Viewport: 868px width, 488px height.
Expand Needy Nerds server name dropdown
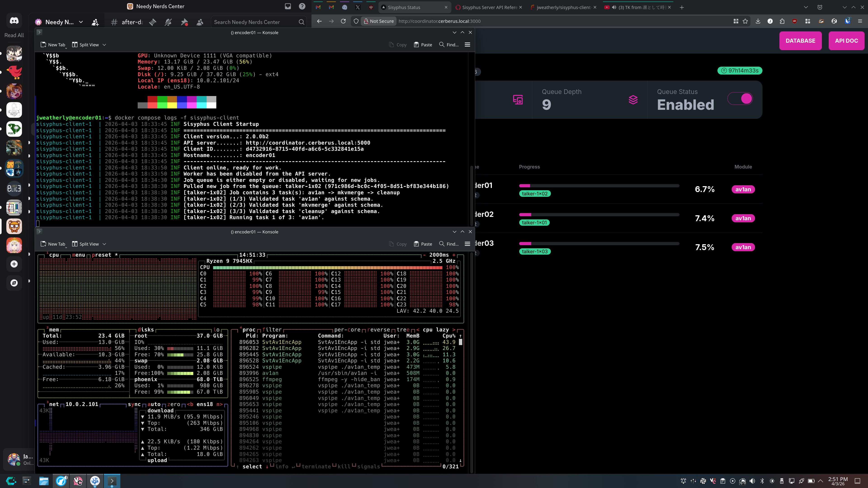81,22
